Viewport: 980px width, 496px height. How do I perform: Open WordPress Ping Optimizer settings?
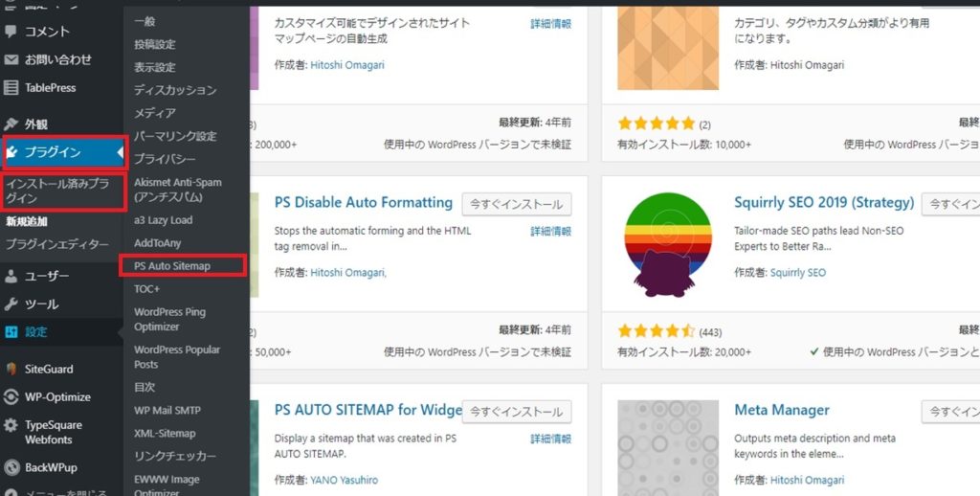click(170, 319)
